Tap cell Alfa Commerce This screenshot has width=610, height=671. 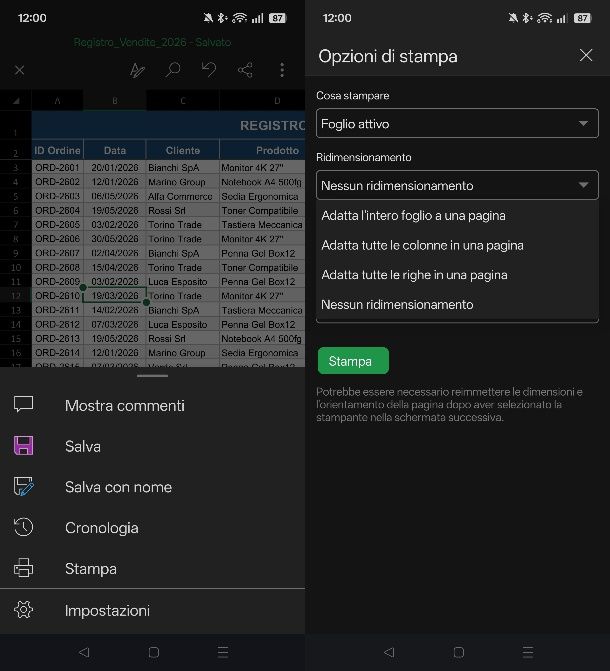pos(183,196)
